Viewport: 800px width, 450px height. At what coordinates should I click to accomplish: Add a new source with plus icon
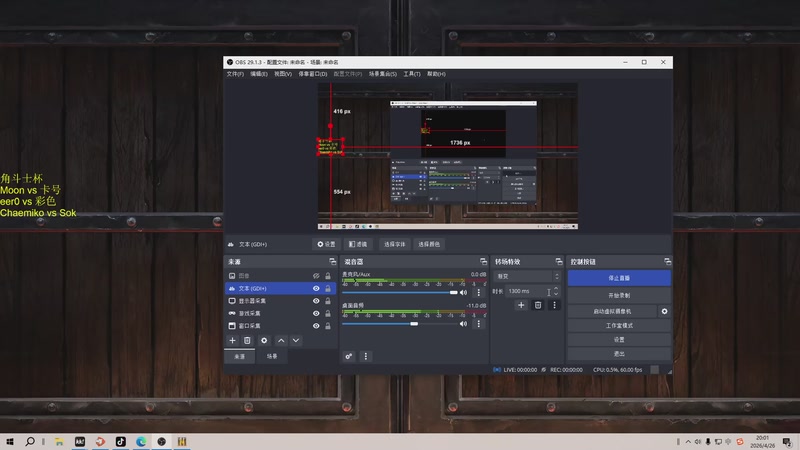(232, 340)
